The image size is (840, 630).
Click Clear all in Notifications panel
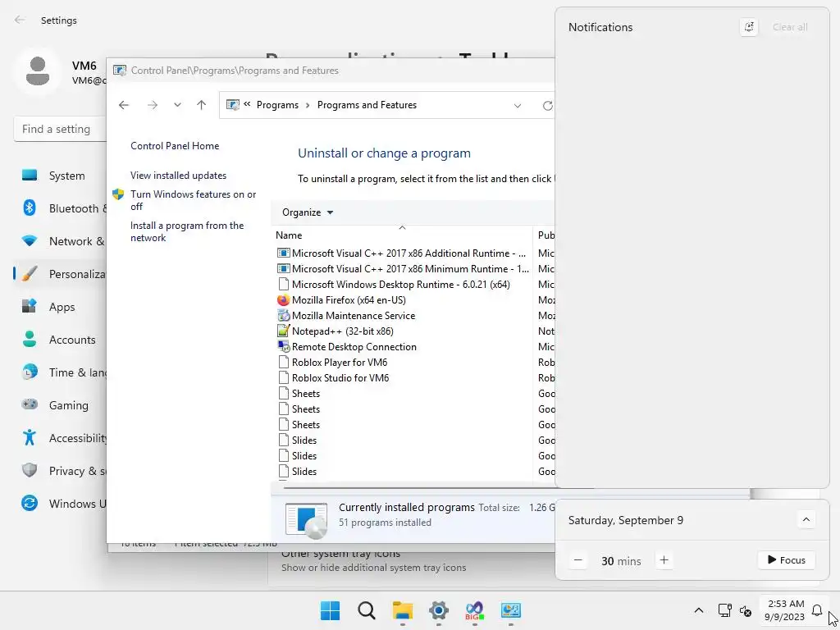coord(790,27)
